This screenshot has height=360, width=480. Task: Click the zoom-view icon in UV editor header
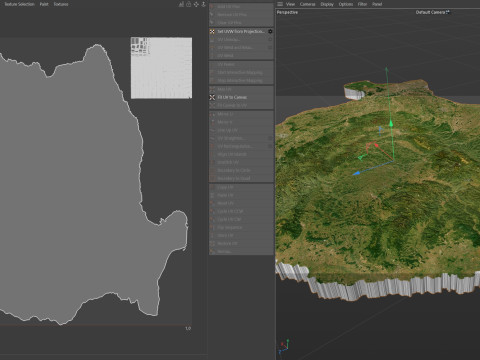click(x=203, y=4)
